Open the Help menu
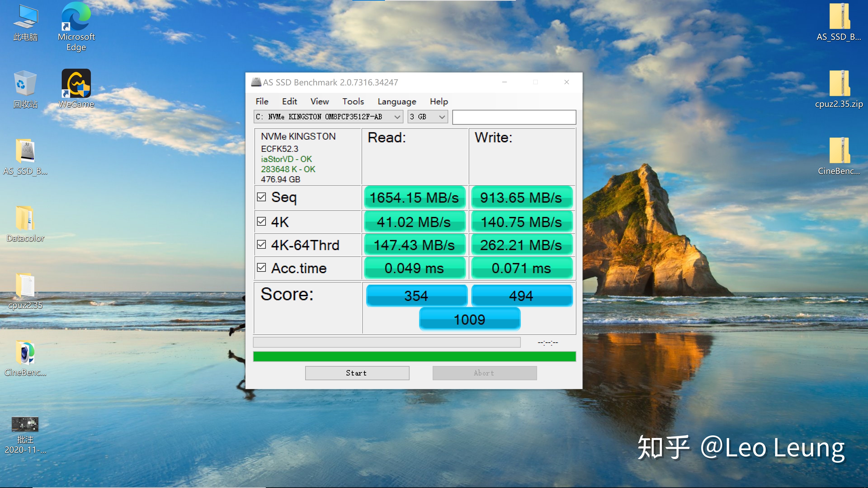This screenshot has width=868, height=488. coord(439,101)
